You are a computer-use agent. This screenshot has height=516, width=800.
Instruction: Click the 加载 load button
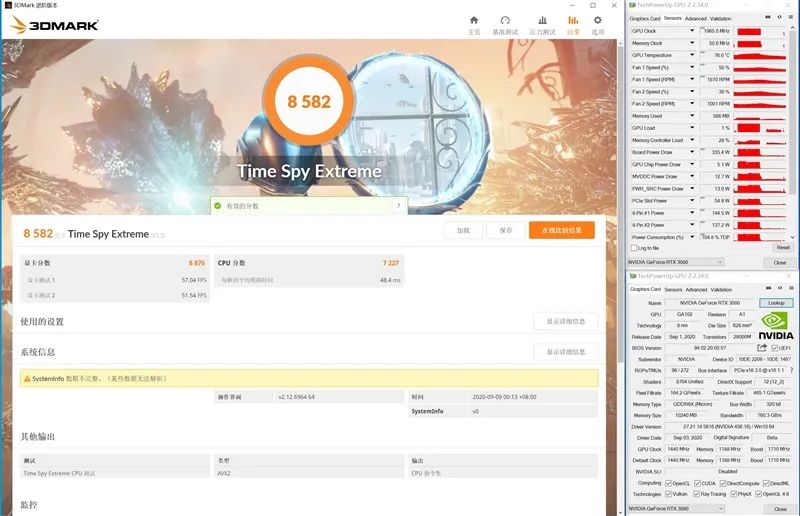463,230
